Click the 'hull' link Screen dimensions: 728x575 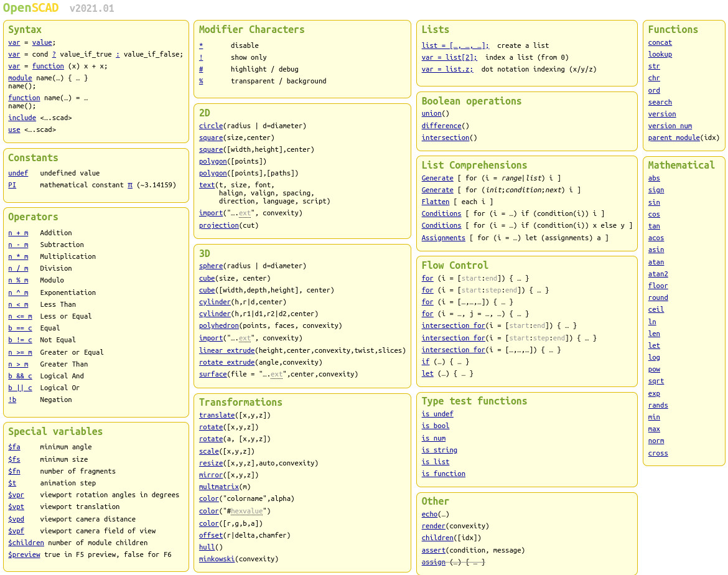207,548
